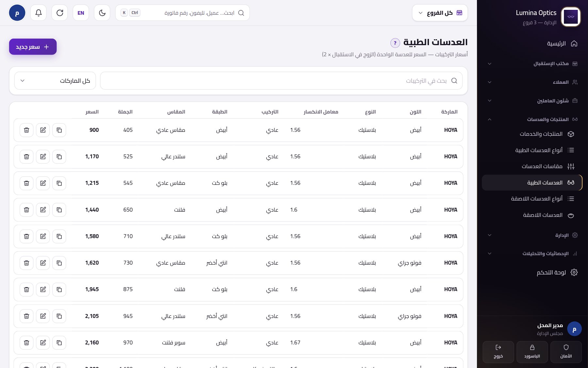Duplicate the row priced 1,215
The image size is (588, 368).
point(59,183)
